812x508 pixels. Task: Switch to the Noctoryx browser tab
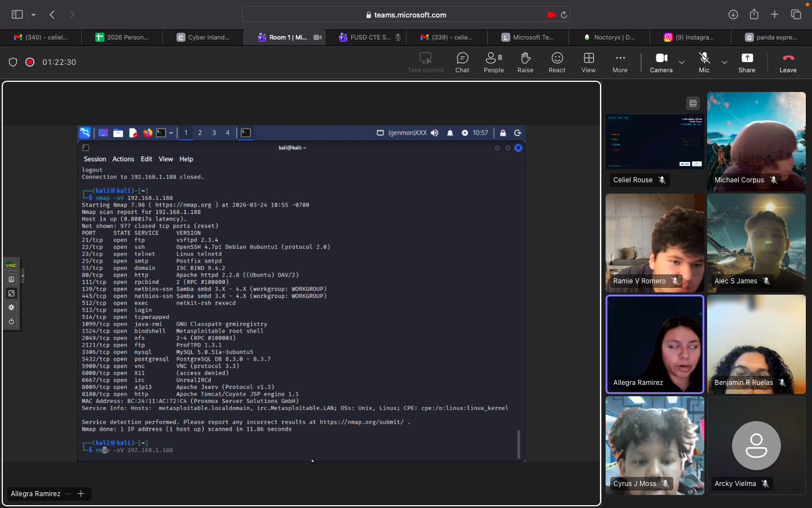click(x=609, y=37)
